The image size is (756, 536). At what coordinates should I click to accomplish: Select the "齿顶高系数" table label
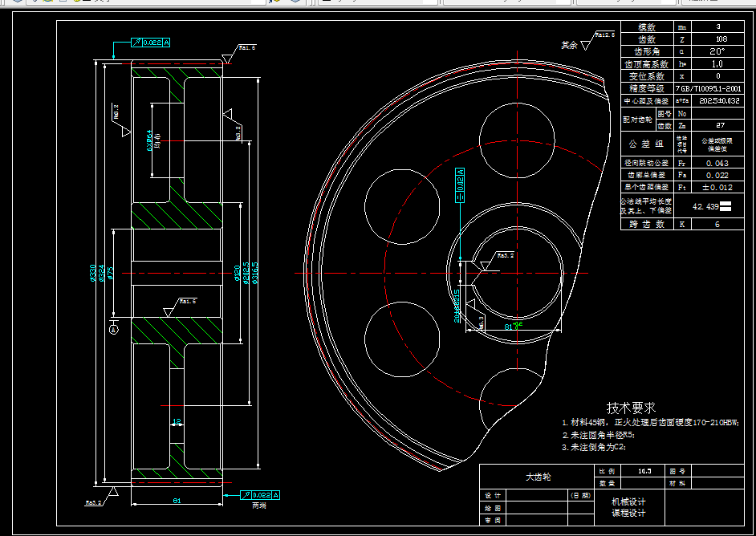pyautogui.click(x=647, y=64)
